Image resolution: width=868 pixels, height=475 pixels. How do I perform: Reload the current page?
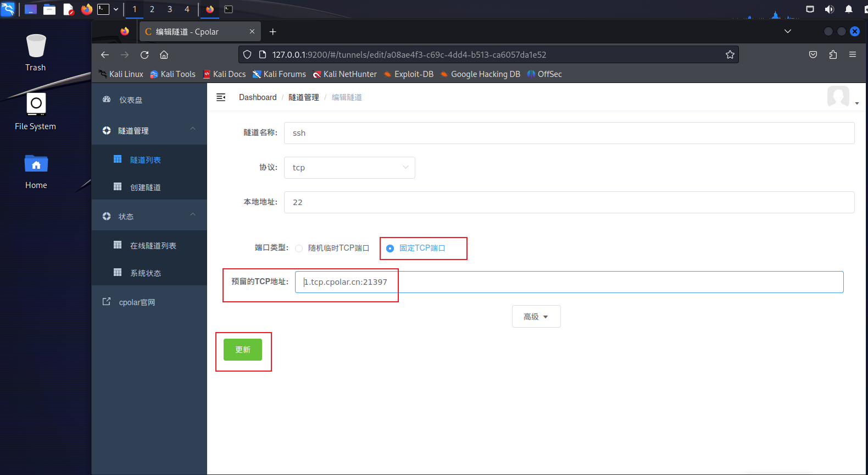144,54
